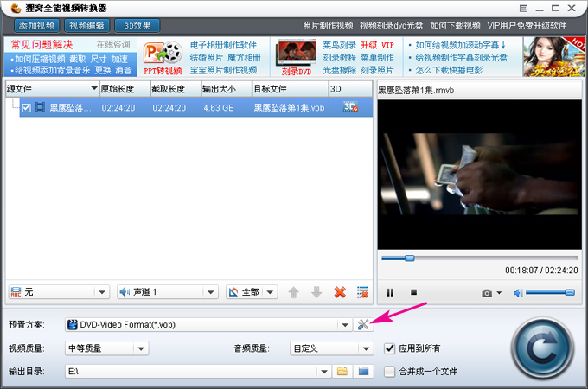This screenshot has height=389, width=588.
Task: Open 视频质量 dropdown
Action: 141,348
